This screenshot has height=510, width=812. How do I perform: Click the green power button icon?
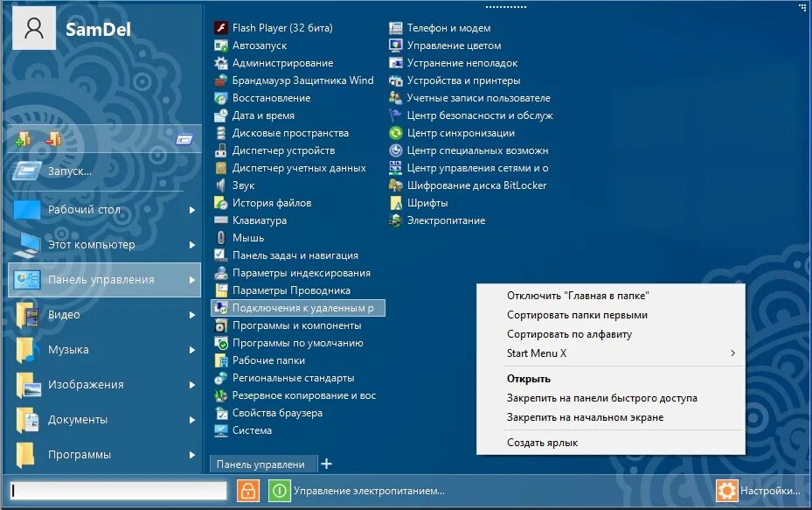(279, 490)
